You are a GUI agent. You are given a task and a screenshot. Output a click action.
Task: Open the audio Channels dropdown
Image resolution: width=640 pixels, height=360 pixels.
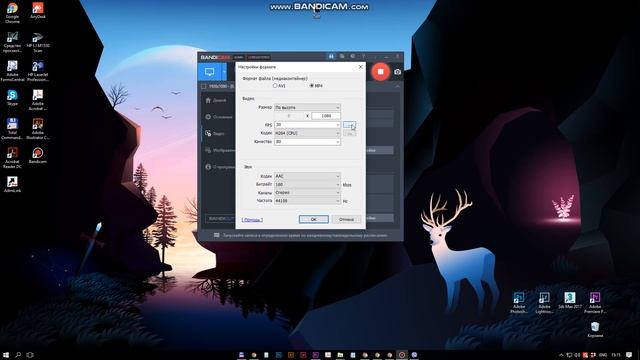click(307, 193)
